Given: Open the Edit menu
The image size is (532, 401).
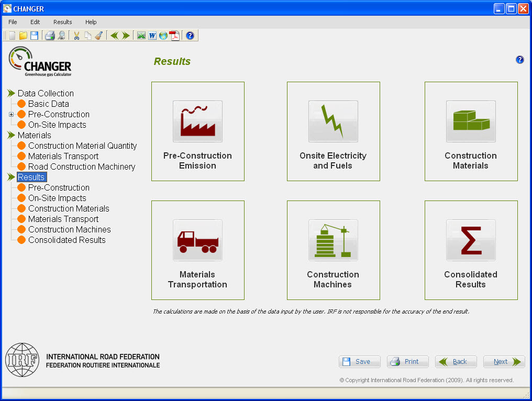Looking at the screenshot, I should [x=35, y=22].
